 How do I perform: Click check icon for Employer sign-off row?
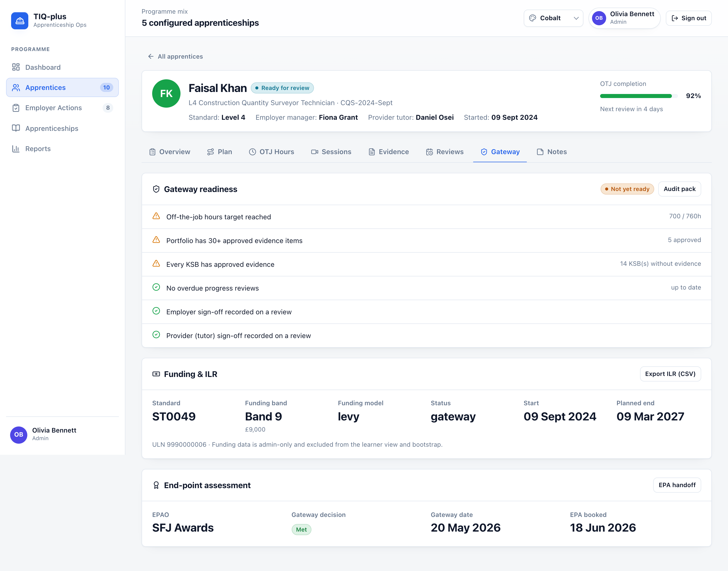pos(156,311)
